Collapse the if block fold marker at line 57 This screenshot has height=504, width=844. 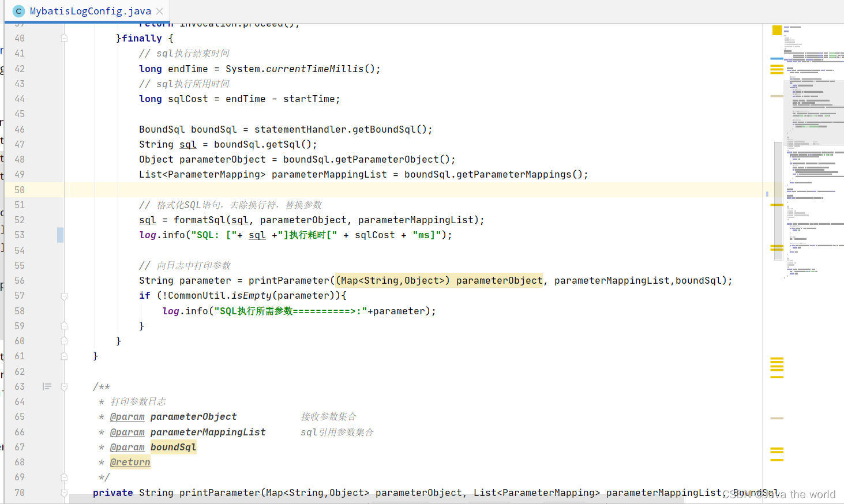64,296
